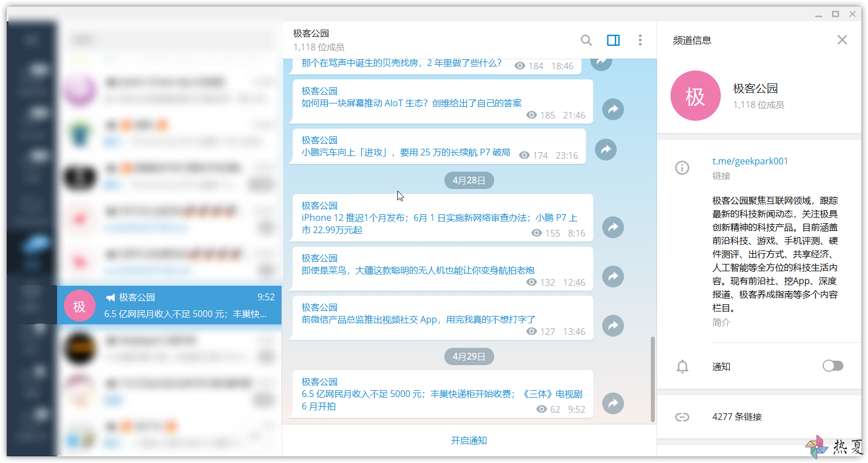Open search in the 极客公园 chat header
This screenshot has height=463, width=868.
(586, 40)
